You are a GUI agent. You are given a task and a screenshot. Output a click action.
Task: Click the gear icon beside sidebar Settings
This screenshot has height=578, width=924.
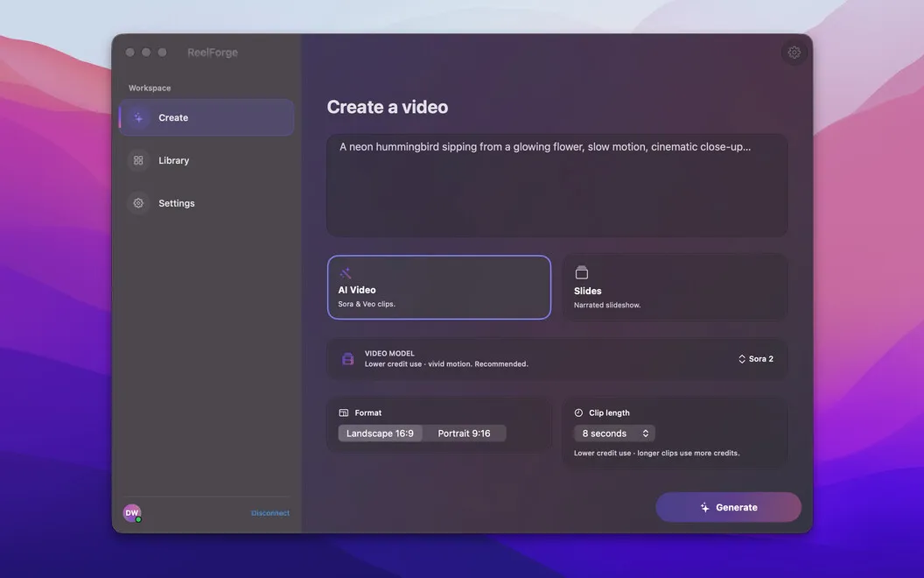138,203
